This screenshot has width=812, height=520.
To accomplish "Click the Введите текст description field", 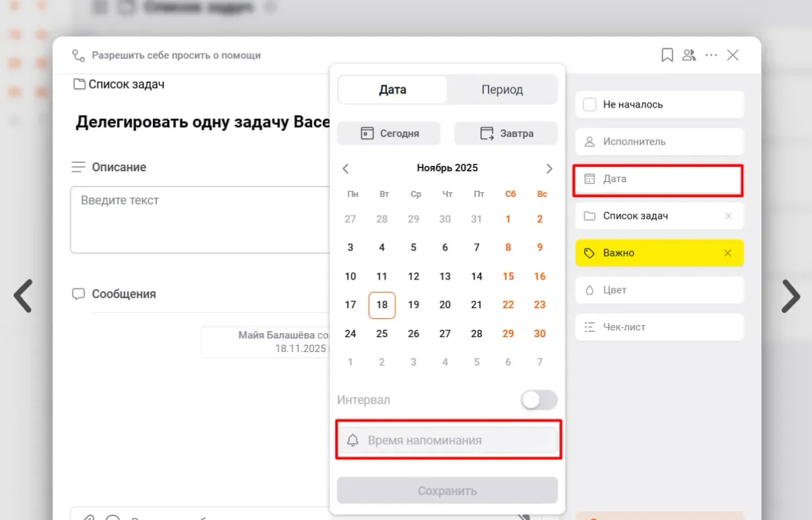I will pyautogui.click(x=200, y=220).
